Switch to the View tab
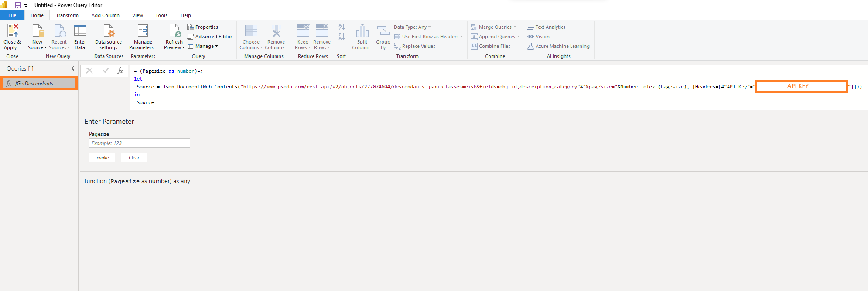Image resolution: width=868 pixels, height=291 pixels. point(137,15)
